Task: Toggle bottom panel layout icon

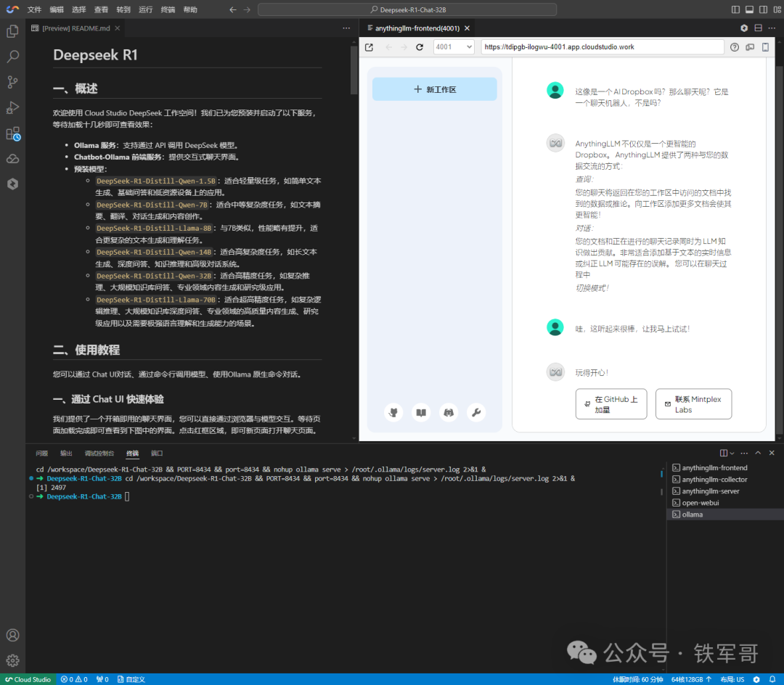Action: tap(749, 9)
